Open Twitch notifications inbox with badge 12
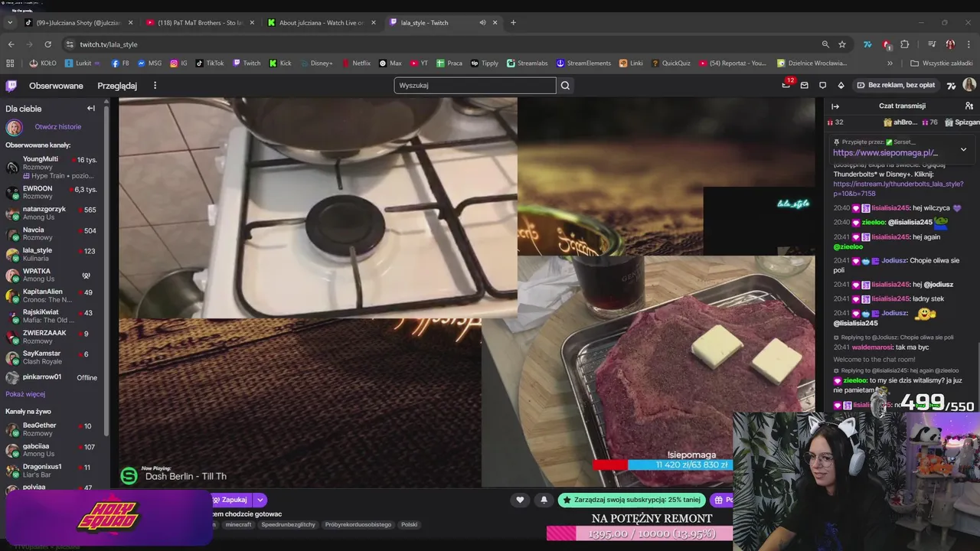The image size is (980, 551). click(786, 85)
